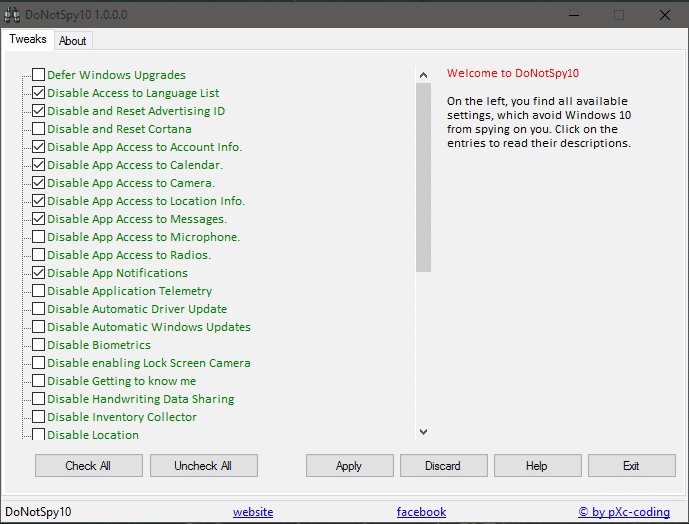The image size is (689, 524).
Task: Check Disable Automatic Driver Update box
Action: pyautogui.click(x=39, y=309)
